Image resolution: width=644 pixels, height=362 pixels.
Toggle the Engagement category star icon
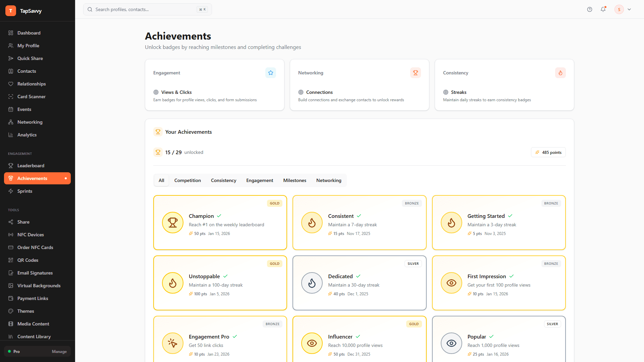pos(270,73)
